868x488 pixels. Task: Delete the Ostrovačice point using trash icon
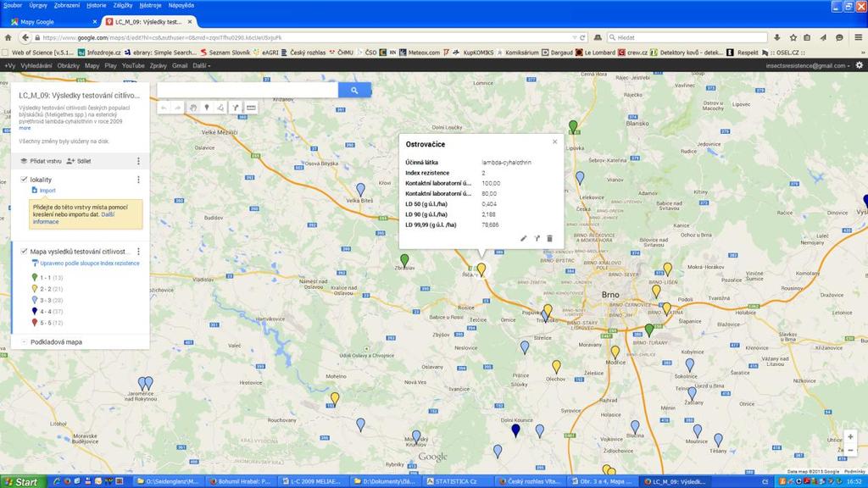549,238
